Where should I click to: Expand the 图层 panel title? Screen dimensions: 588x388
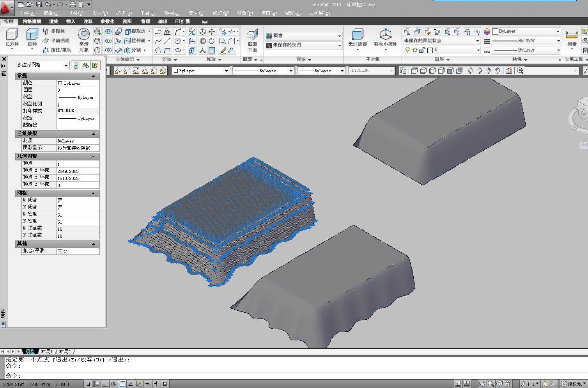tap(442, 59)
